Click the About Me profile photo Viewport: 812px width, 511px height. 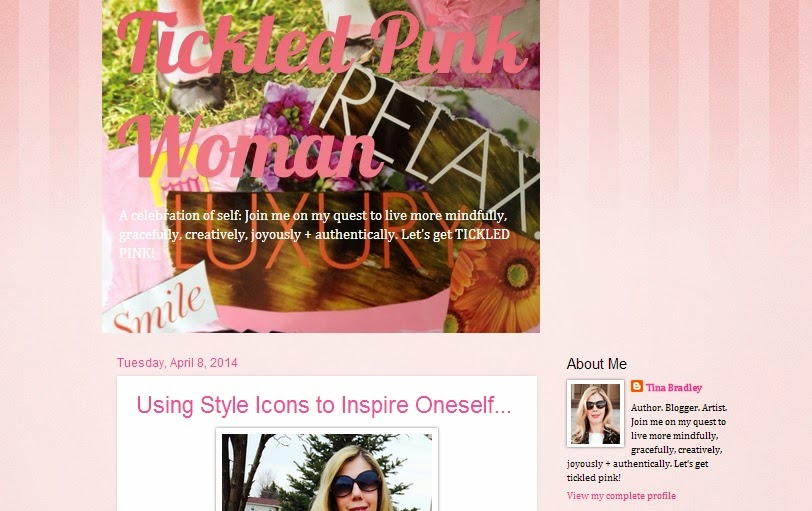coord(596,413)
